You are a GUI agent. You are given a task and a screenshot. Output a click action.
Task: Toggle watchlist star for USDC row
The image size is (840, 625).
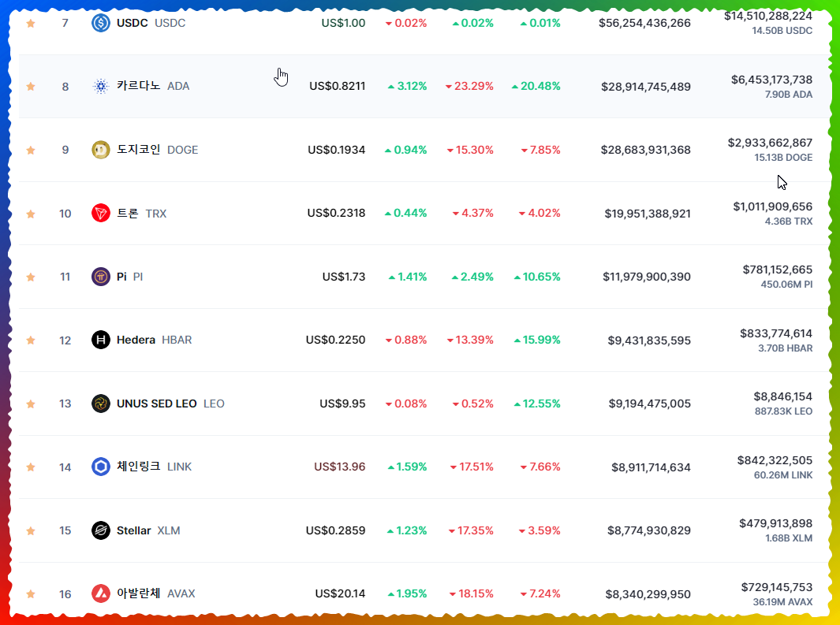[31, 23]
